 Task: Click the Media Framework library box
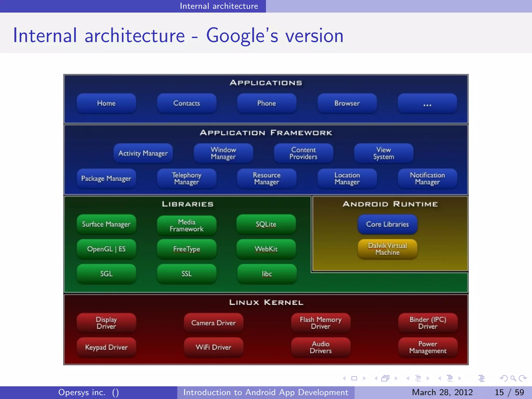point(187,225)
